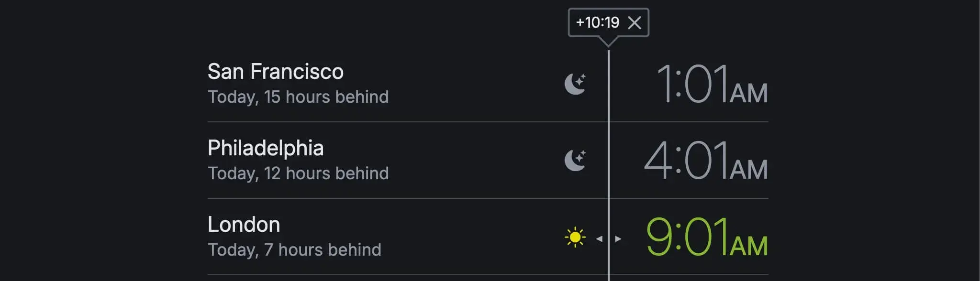The width and height of the screenshot is (980, 281).
Task: Click the Philadelphia moon icon
Action: point(575,160)
